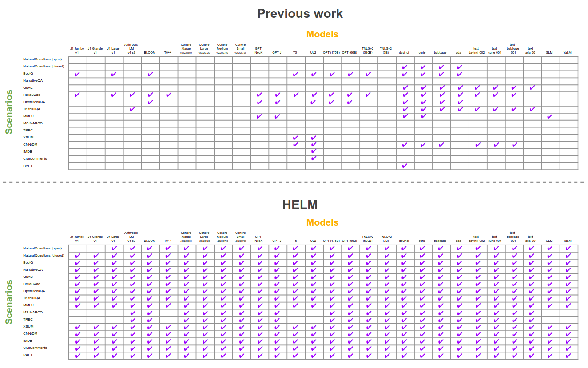
Task: Click 'NarrativeQA' row label in Previous work table
Action: coord(33,80)
